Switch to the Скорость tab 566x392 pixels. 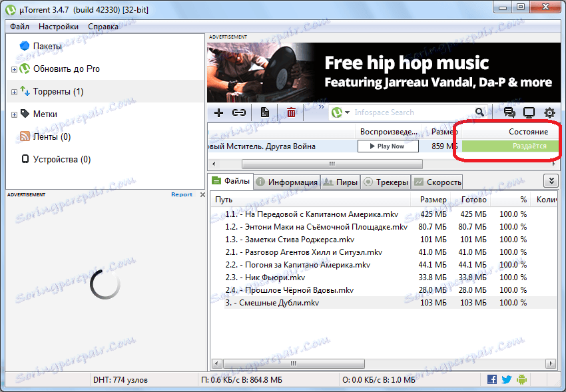pyautogui.click(x=437, y=182)
